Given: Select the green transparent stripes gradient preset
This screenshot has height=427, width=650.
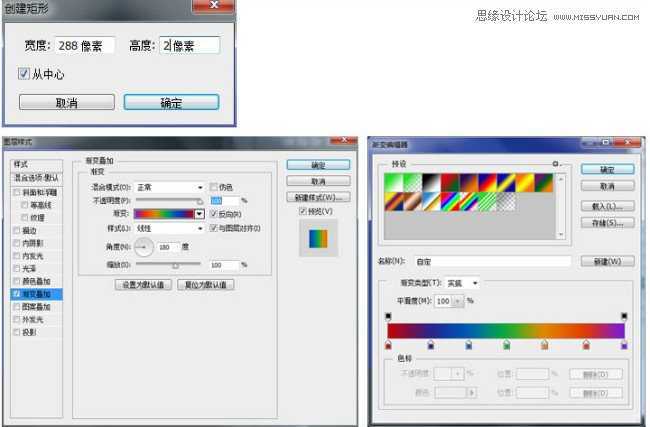Looking at the screenshot, I should [488, 202].
